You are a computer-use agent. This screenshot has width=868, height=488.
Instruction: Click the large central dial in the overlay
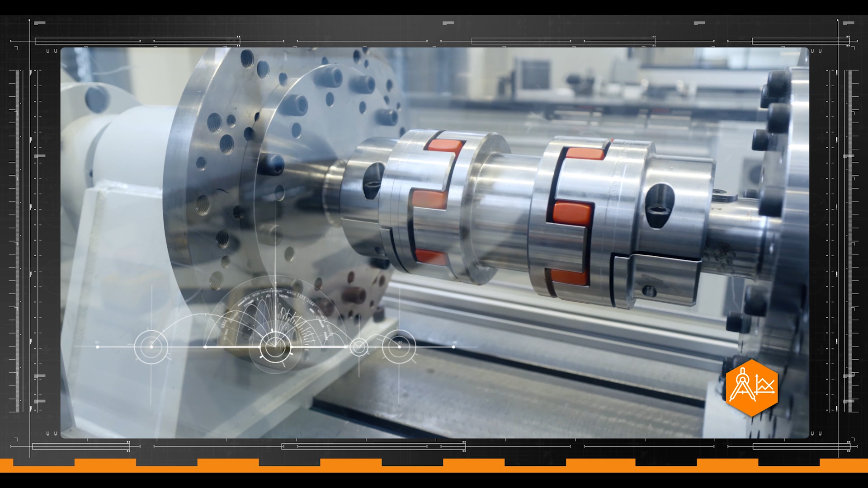[x=275, y=347]
